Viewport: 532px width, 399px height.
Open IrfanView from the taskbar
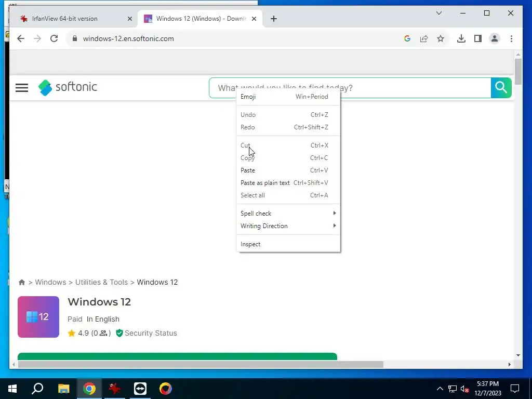pos(115,389)
